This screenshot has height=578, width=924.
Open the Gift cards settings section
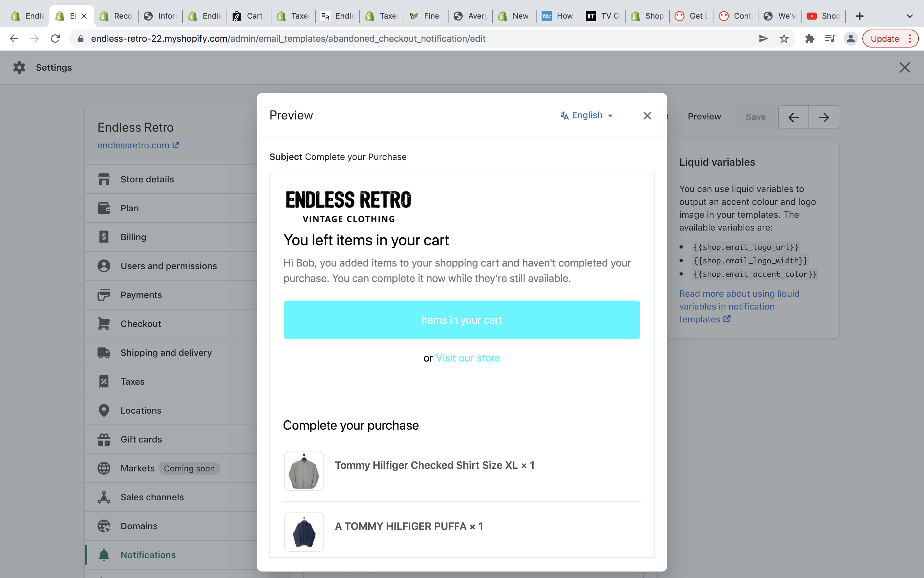(x=170, y=439)
